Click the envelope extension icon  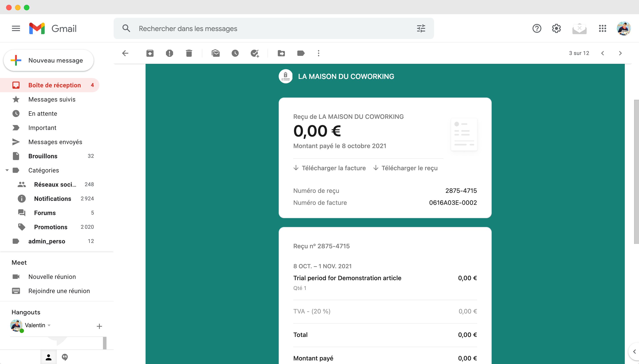579,29
